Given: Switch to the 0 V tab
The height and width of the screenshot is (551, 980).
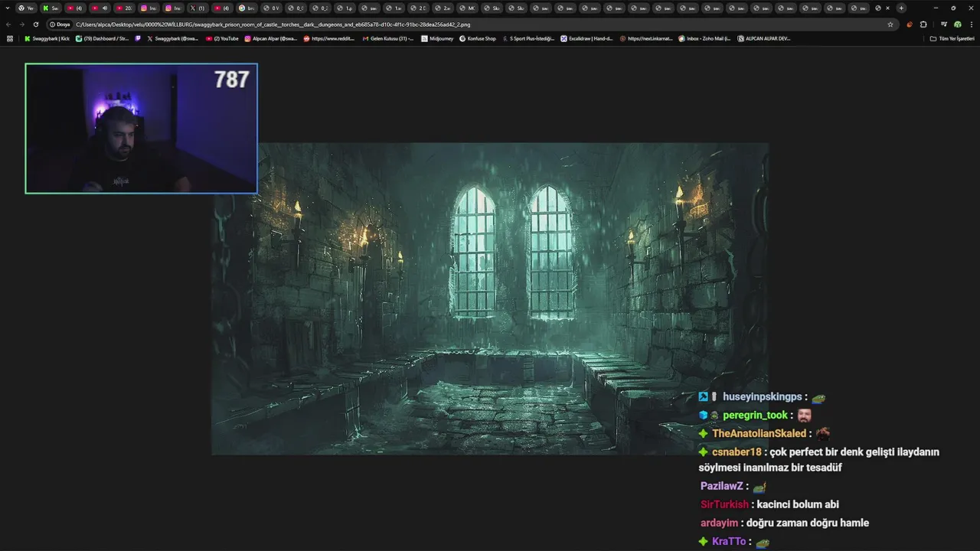Looking at the screenshot, I should [271, 8].
